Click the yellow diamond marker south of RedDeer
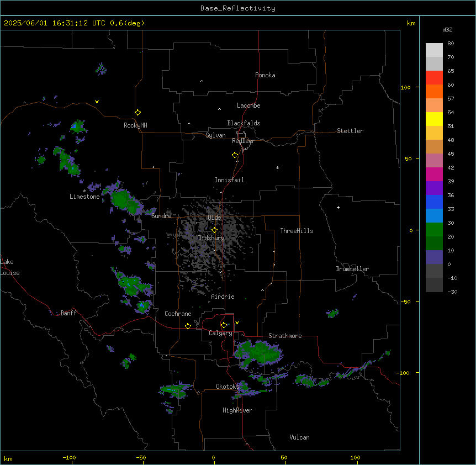Image resolution: width=476 pixels, height=465 pixels. 235,155
